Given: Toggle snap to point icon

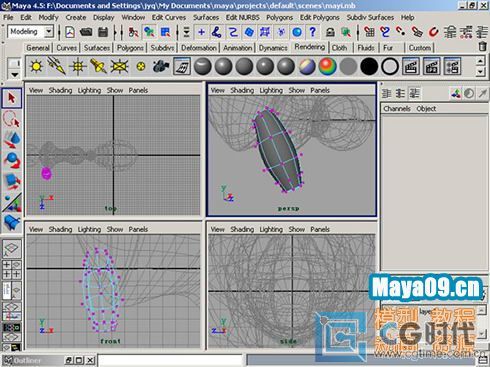Looking at the screenshot, I should (x=401, y=32).
